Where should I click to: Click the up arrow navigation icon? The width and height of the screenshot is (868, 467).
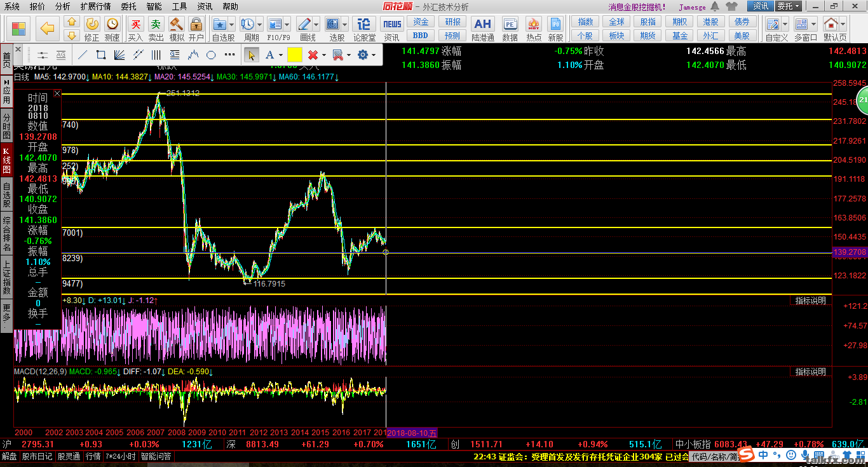(x=72, y=22)
